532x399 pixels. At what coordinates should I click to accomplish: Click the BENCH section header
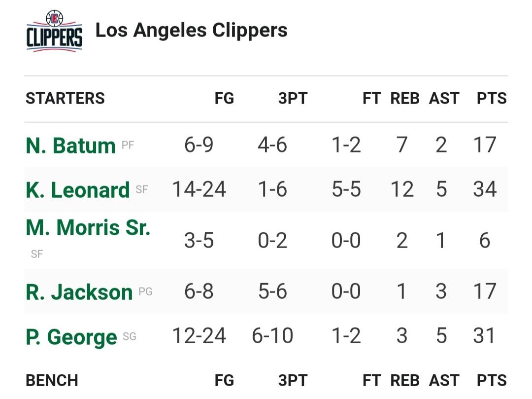tap(52, 381)
